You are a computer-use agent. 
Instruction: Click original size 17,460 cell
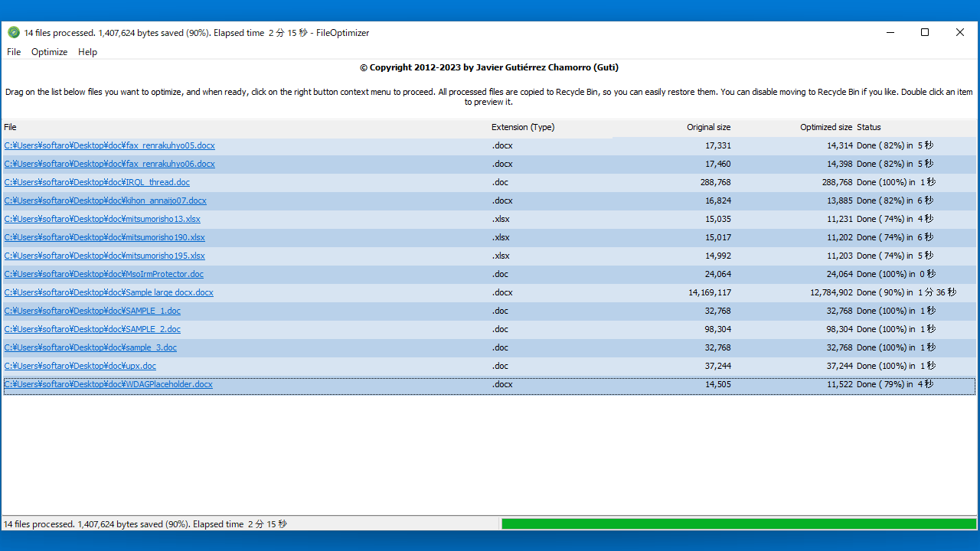click(718, 164)
